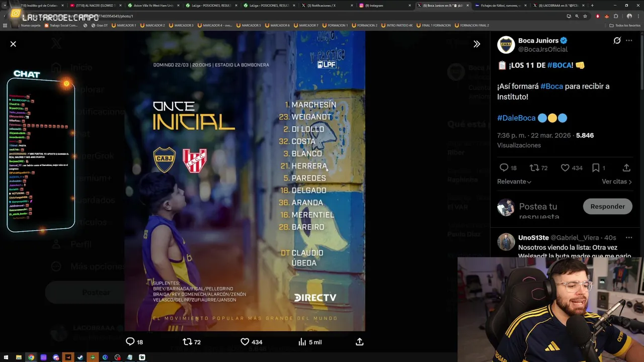Click reply icon under the photo

130,342
